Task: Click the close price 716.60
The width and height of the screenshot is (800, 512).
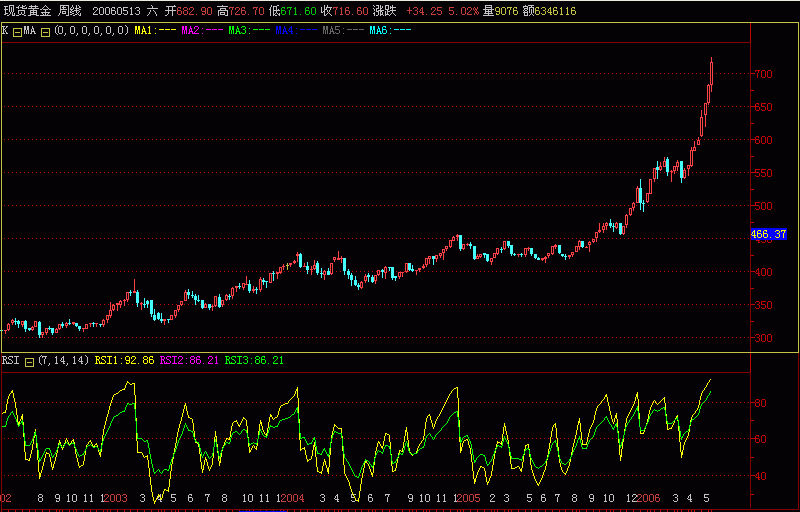Action: point(350,11)
